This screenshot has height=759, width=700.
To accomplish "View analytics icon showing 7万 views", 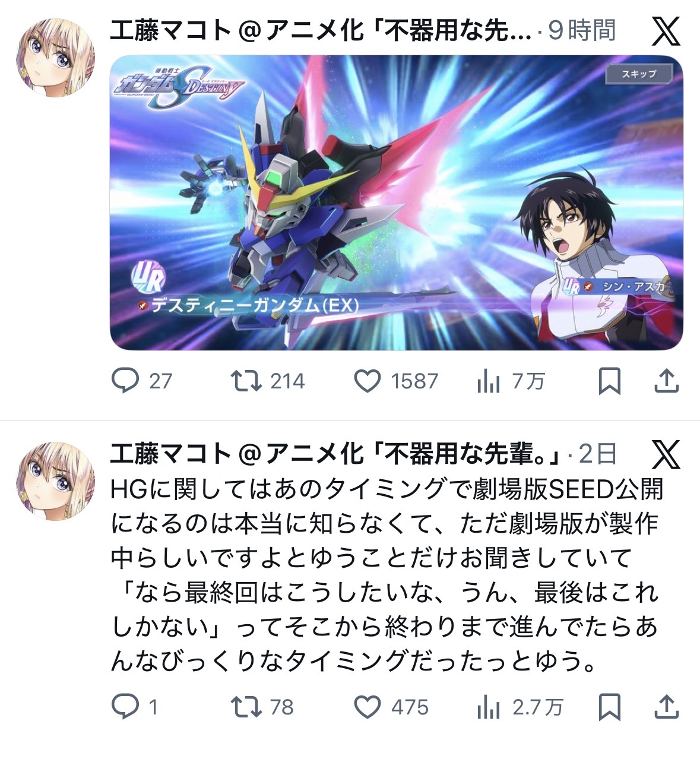I will pyautogui.click(x=488, y=381).
